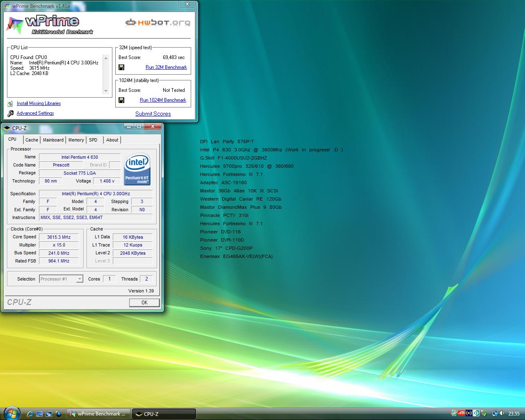Close the wPrime Benchmark window
Screen dimensions: 525x420
coord(187,4)
